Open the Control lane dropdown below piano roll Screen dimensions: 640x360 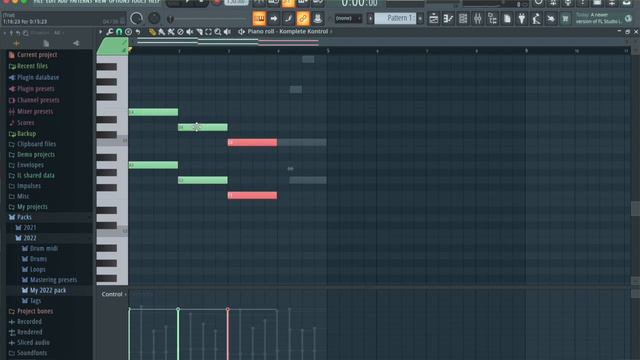[114, 294]
